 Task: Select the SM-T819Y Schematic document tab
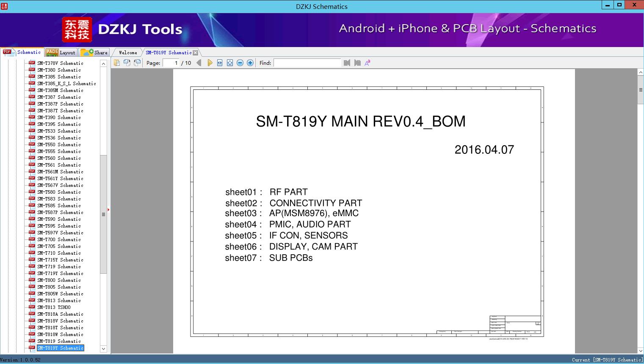(x=169, y=53)
